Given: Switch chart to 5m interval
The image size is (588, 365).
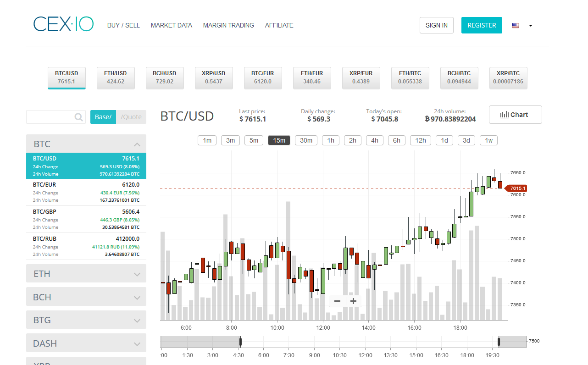Looking at the screenshot, I should (x=254, y=140).
